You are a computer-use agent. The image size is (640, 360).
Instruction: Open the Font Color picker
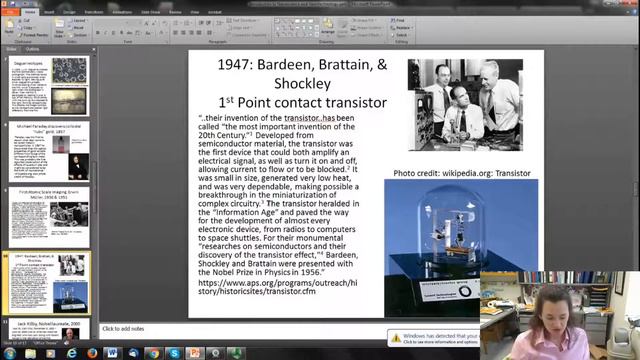coord(162,33)
